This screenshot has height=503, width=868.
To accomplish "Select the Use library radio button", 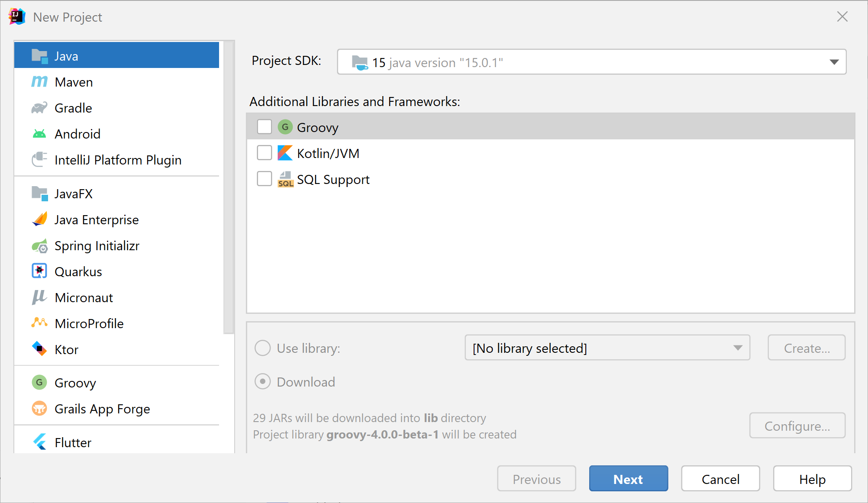I will tap(263, 348).
